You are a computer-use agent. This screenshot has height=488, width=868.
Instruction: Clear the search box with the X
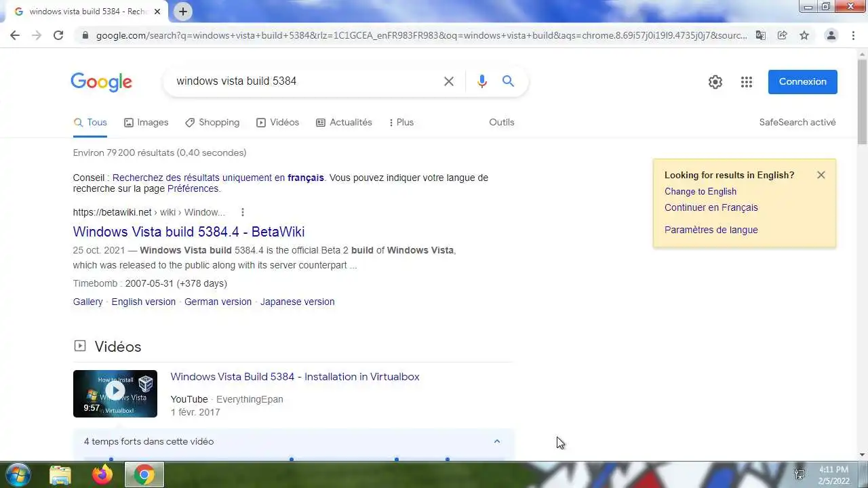pos(449,81)
